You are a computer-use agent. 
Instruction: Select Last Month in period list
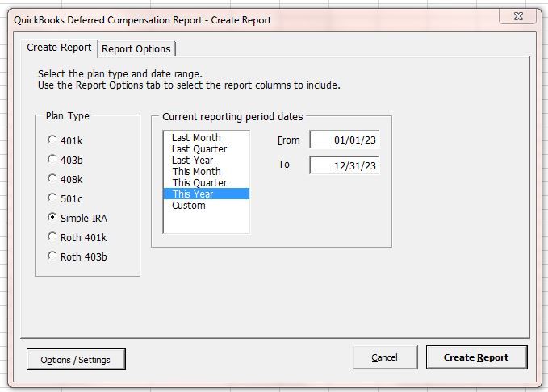coord(196,138)
